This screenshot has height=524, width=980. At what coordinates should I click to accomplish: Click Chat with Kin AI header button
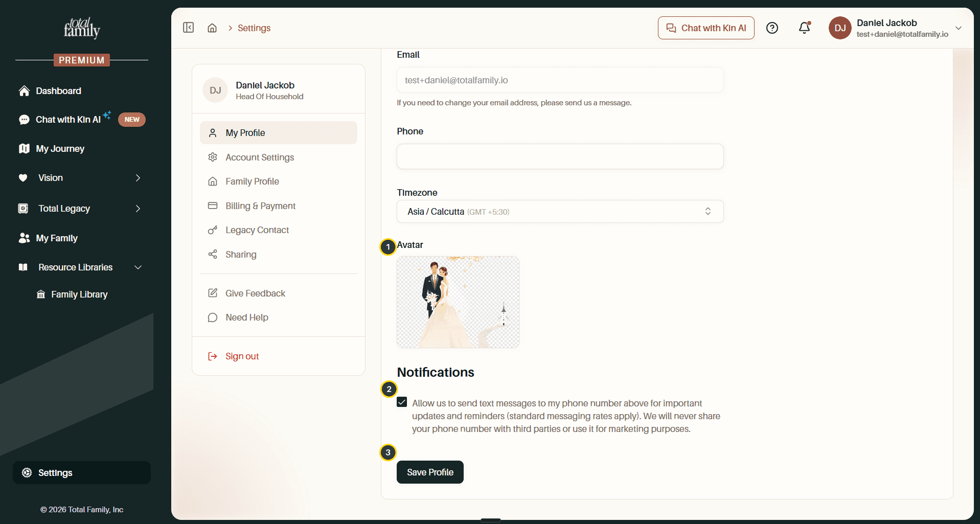pyautogui.click(x=706, y=28)
